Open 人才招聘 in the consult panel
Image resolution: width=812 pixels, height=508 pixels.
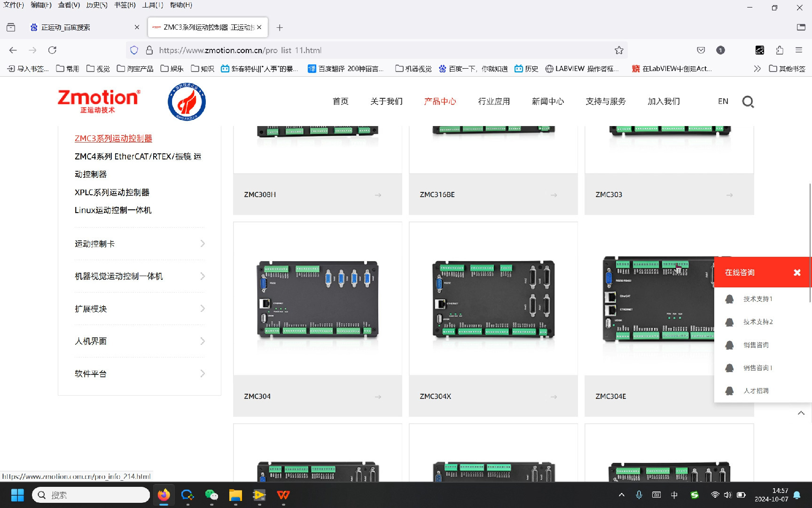[x=756, y=390]
